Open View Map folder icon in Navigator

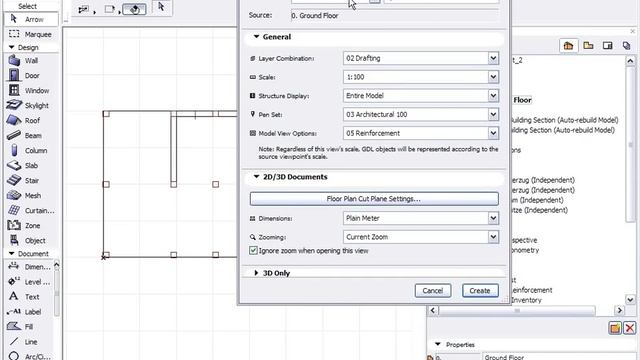588,46
